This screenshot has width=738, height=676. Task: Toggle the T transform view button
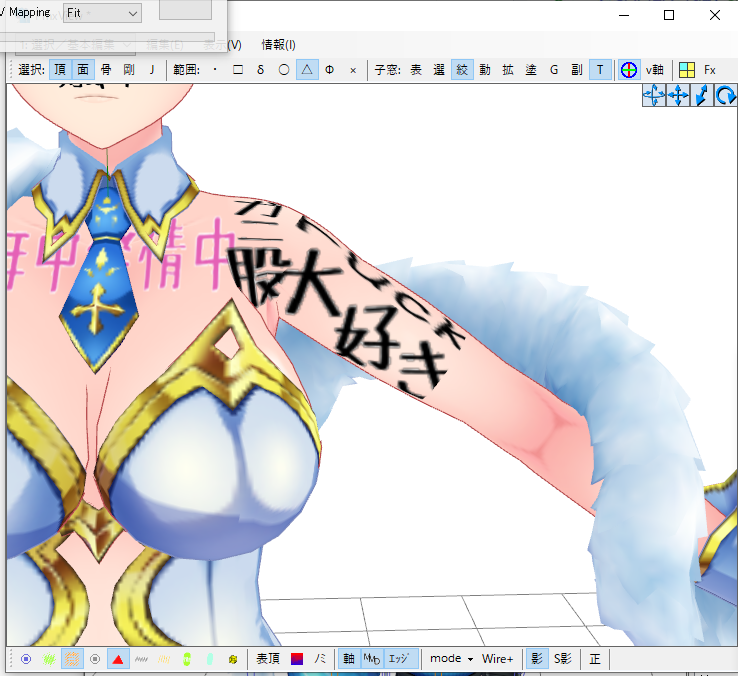point(600,70)
